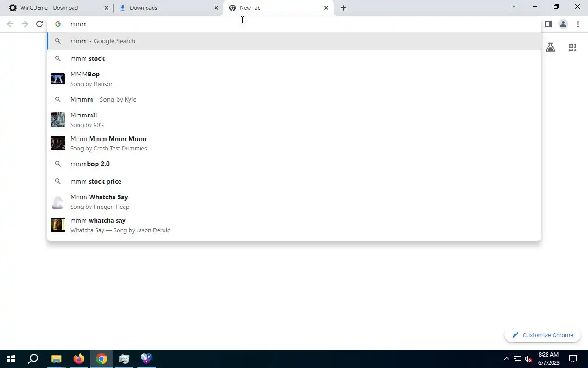Close the Downloads tab
This screenshot has height=368, width=588.
pyautogui.click(x=216, y=8)
